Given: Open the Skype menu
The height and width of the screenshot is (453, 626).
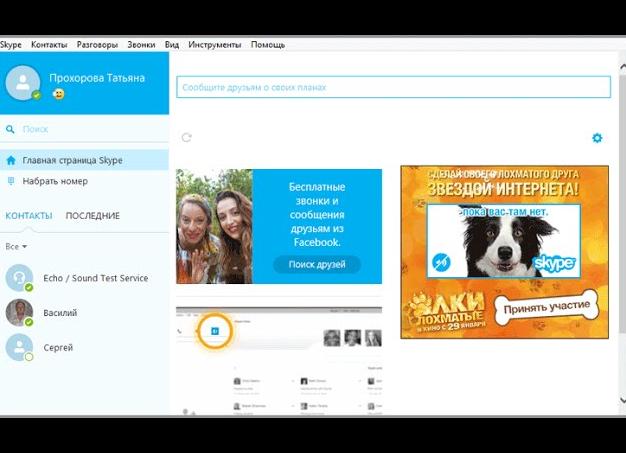Looking at the screenshot, I should pyautogui.click(x=11, y=45).
